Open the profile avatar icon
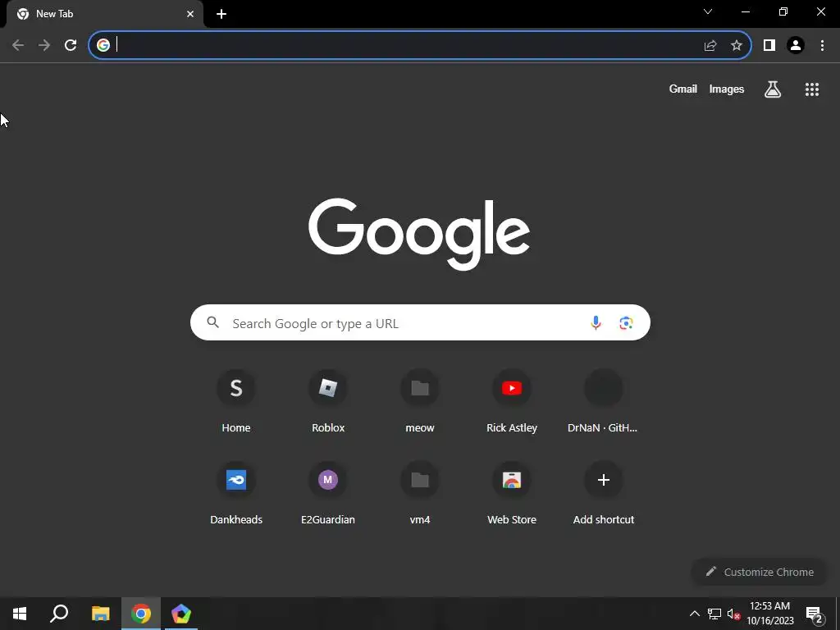This screenshot has height=630, width=840. click(796, 45)
